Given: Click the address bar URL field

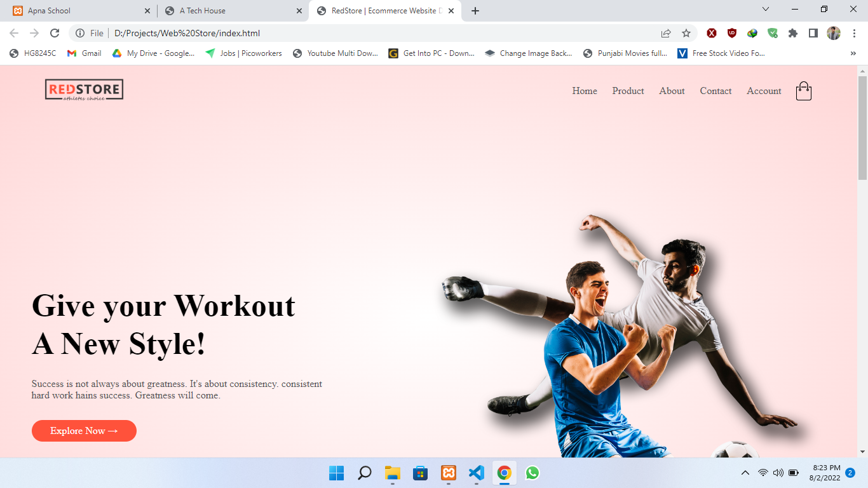Looking at the screenshot, I should point(381,33).
